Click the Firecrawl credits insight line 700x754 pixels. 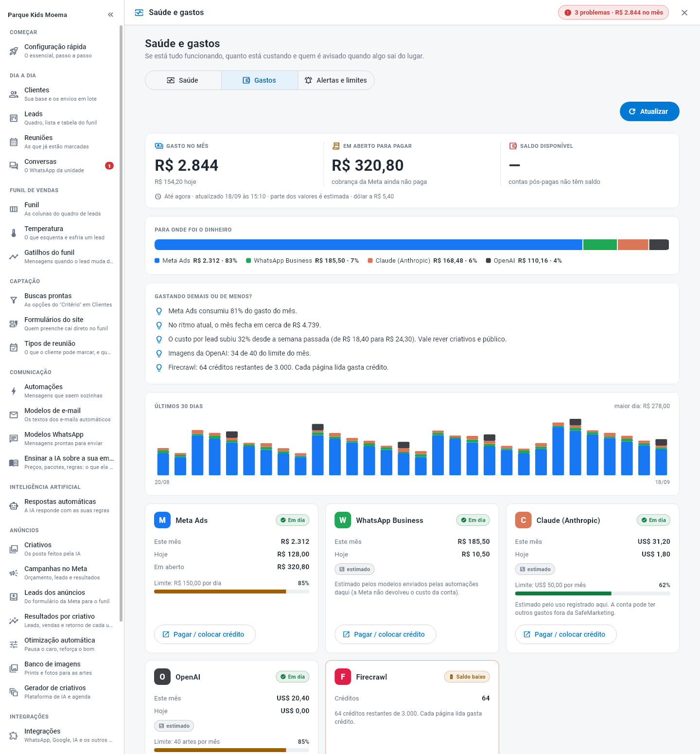pyautogui.click(x=279, y=367)
